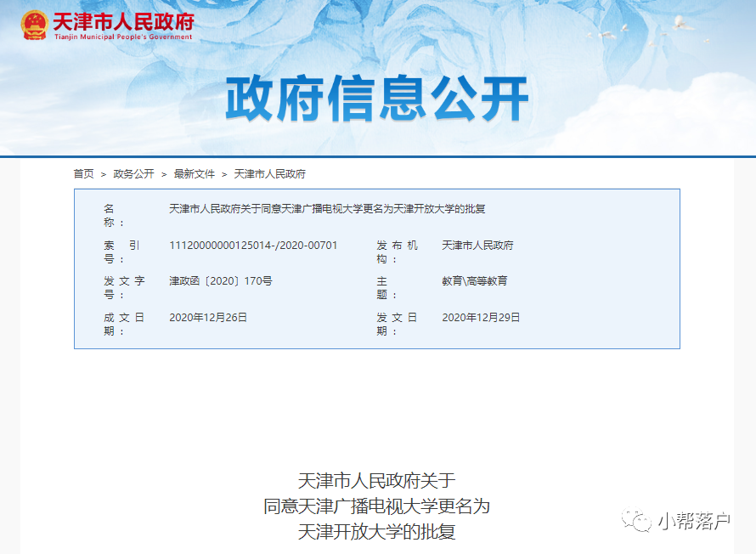
Task: Click the document name in the 名称 row
Action: click(327, 209)
